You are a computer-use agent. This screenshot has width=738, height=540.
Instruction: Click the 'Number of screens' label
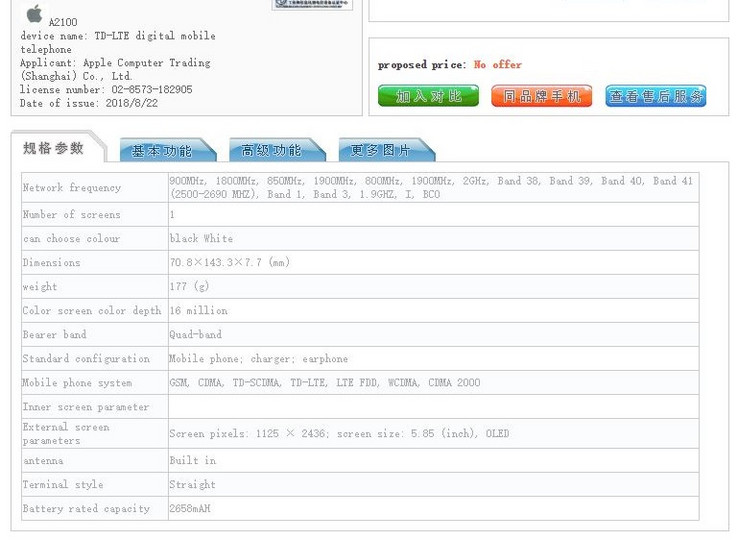(72, 215)
